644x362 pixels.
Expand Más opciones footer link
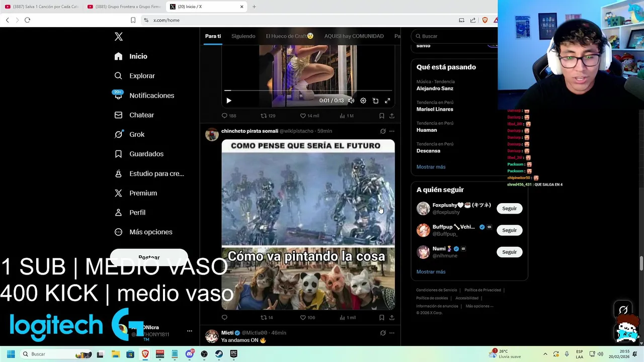click(479, 306)
